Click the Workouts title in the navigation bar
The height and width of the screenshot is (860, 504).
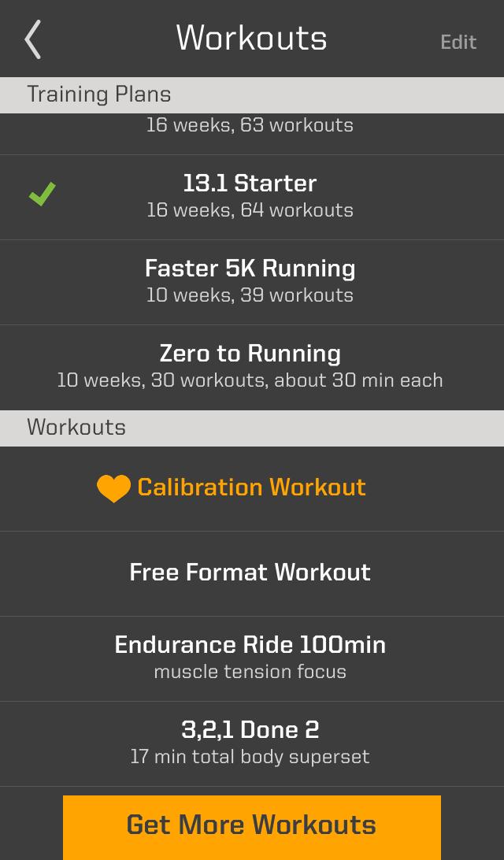point(250,38)
